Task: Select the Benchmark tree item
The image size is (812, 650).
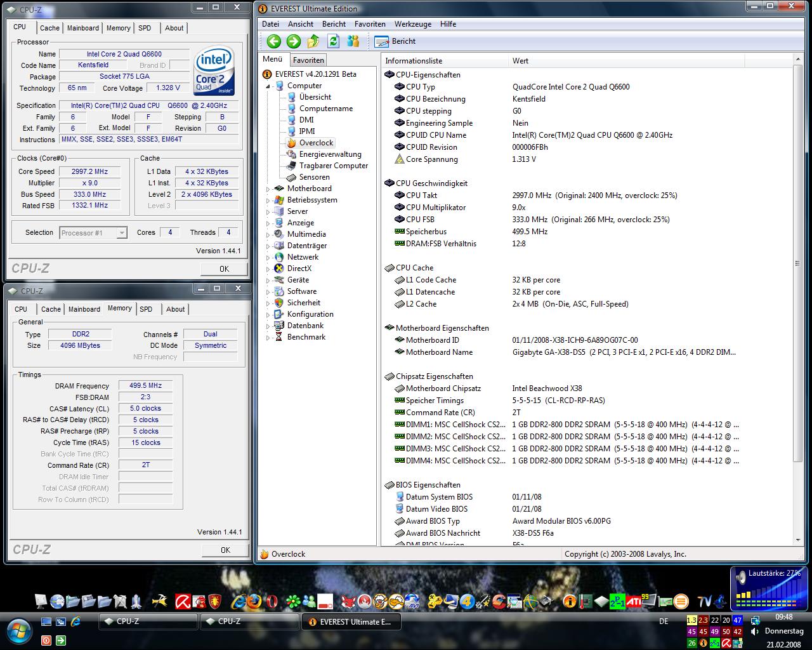Action: click(299, 337)
